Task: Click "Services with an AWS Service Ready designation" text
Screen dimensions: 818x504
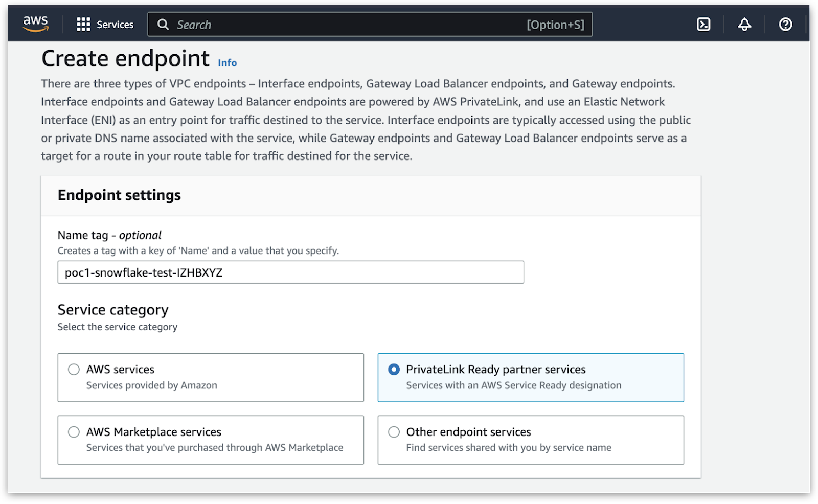Action: tap(514, 385)
